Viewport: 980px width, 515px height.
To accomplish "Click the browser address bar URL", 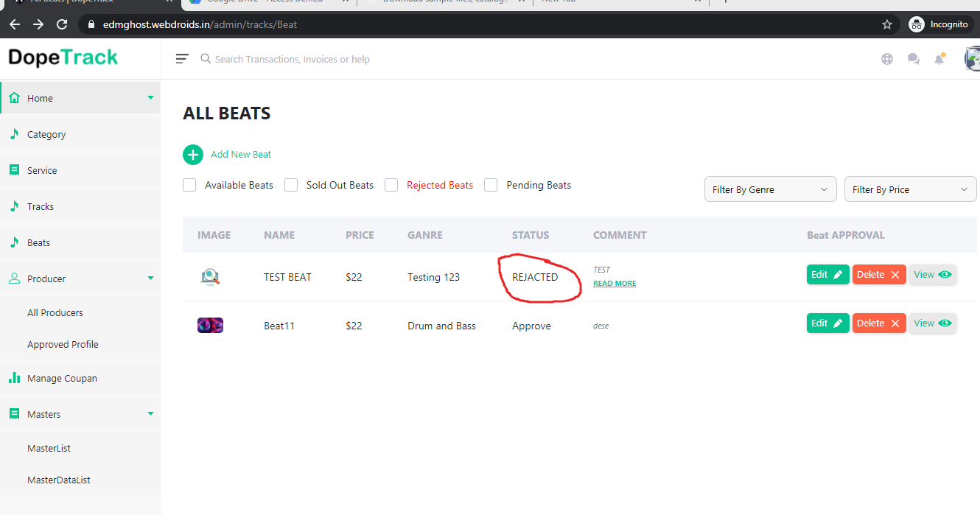I will coord(199,24).
